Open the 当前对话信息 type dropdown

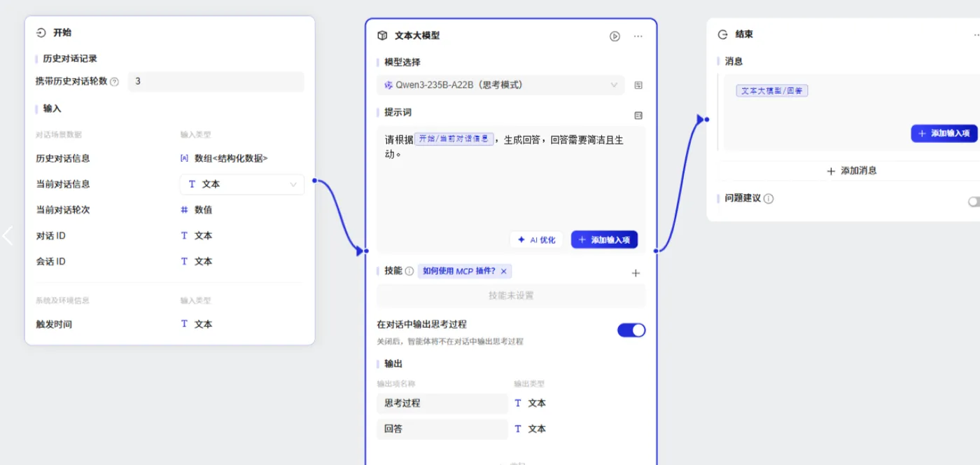point(242,184)
